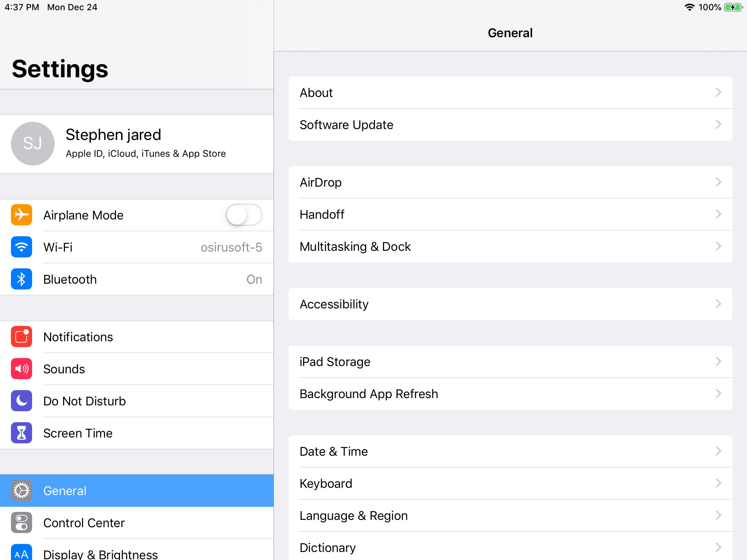Screen dimensions: 747x560
Task: Open Dictionary settings
Action: click(x=510, y=546)
